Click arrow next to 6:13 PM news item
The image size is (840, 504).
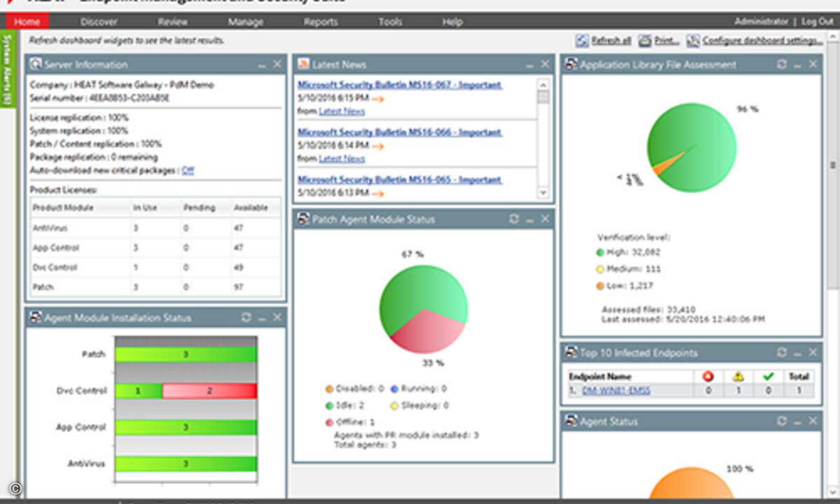[x=378, y=193]
